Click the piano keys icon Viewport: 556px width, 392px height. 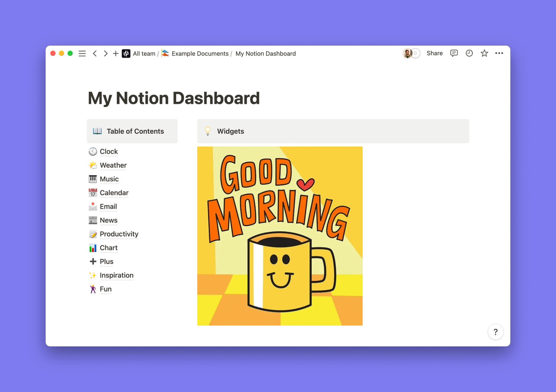coord(93,179)
